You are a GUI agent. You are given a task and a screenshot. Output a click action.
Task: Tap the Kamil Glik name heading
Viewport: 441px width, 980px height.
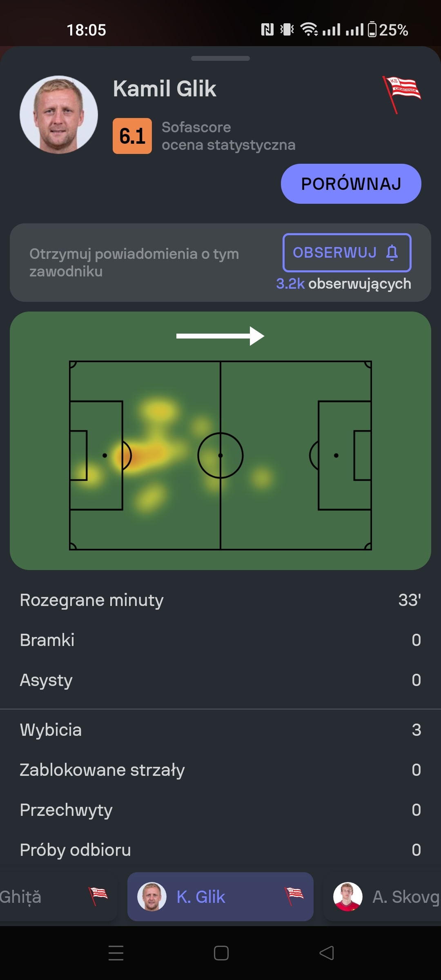tap(165, 89)
